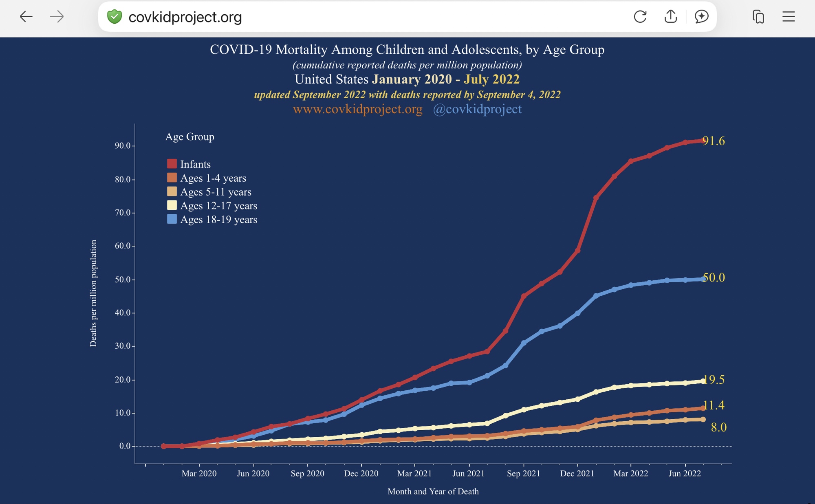Click the 91.6 infant endpoint marker
Screen dimensions: 815x504
point(703,141)
